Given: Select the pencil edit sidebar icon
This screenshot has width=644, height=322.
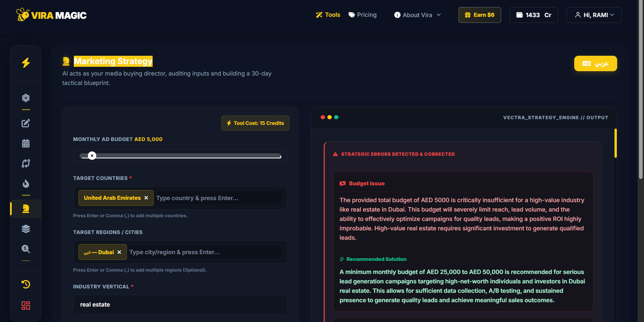Looking at the screenshot, I should tap(26, 123).
